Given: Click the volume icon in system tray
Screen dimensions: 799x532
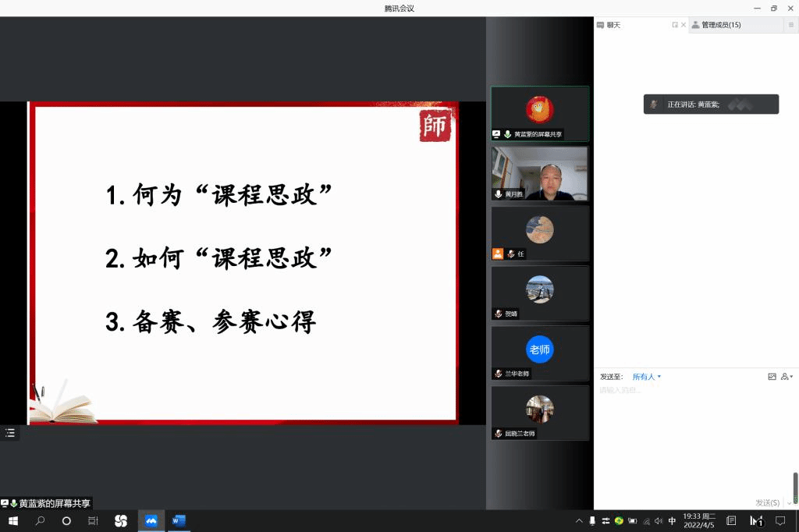Looking at the screenshot, I should pyautogui.click(x=659, y=520).
